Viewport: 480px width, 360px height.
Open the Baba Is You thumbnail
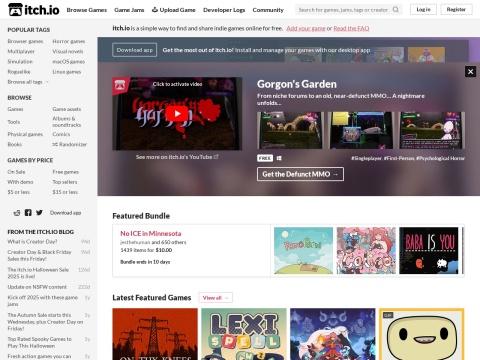pos(429,251)
